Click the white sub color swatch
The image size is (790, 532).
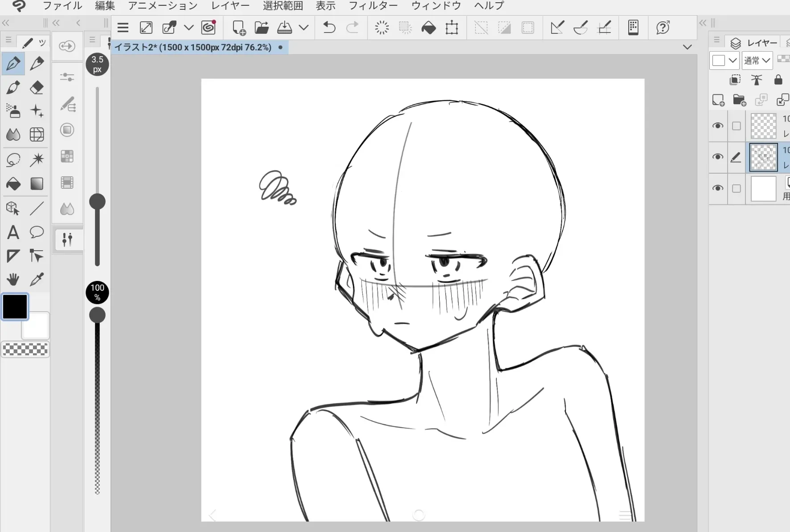(36, 326)
